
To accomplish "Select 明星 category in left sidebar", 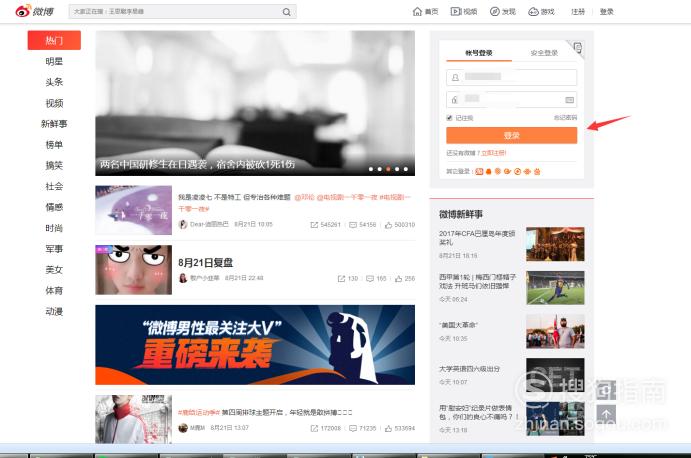I will click(x=54, y=61).
